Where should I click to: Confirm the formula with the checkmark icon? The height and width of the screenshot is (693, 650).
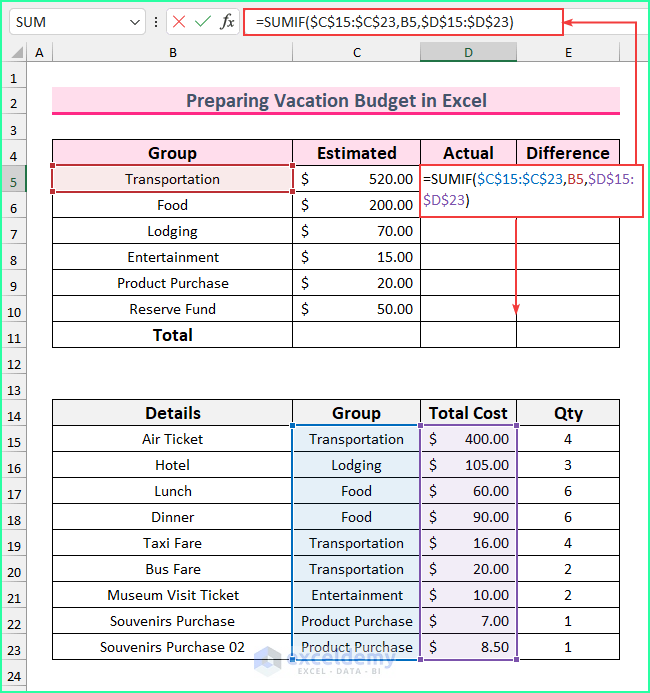pos(203,22)
